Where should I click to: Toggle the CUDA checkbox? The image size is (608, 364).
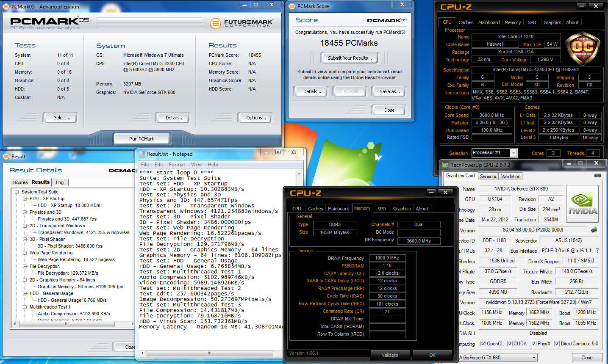point(510,343)
